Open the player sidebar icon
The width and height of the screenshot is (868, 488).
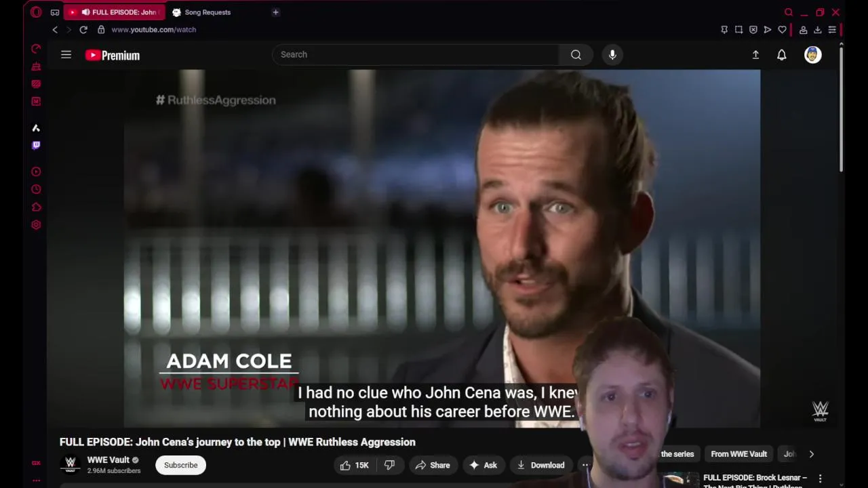point(36,172)
